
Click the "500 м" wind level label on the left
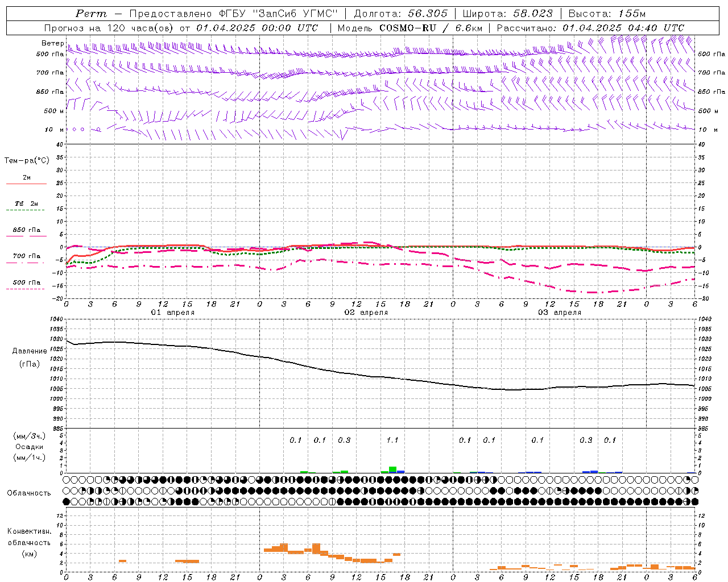point(54,111)
